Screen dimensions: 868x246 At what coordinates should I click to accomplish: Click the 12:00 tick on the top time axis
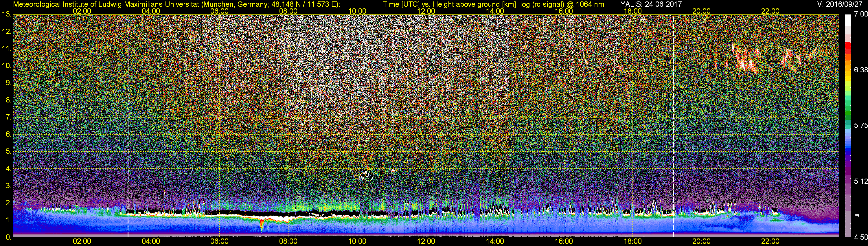tap(426, 11)
